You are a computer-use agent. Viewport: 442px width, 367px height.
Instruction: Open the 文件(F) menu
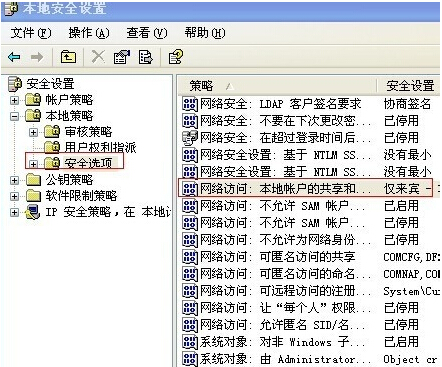coord(31,33)
